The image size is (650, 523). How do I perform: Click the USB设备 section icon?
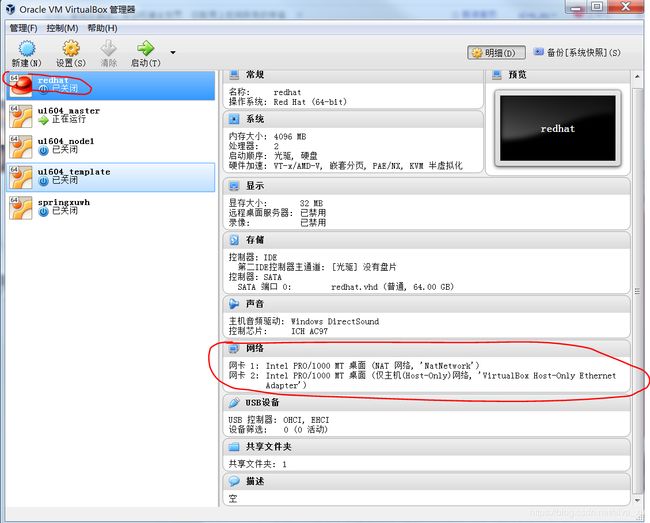click(234, 402)
